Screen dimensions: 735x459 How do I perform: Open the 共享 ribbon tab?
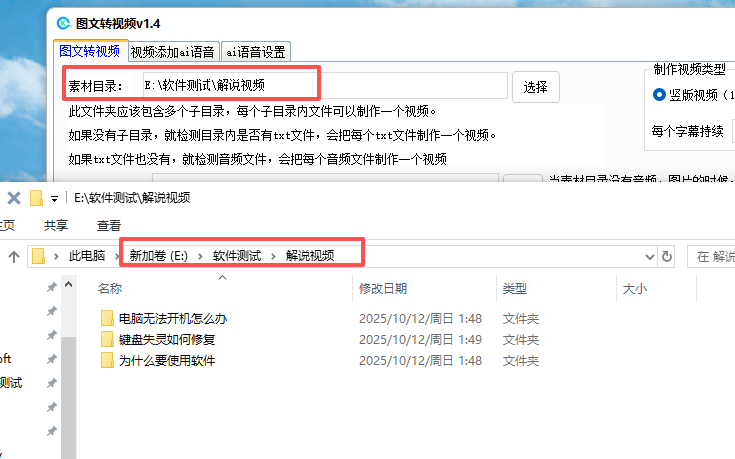pos(56,226)
